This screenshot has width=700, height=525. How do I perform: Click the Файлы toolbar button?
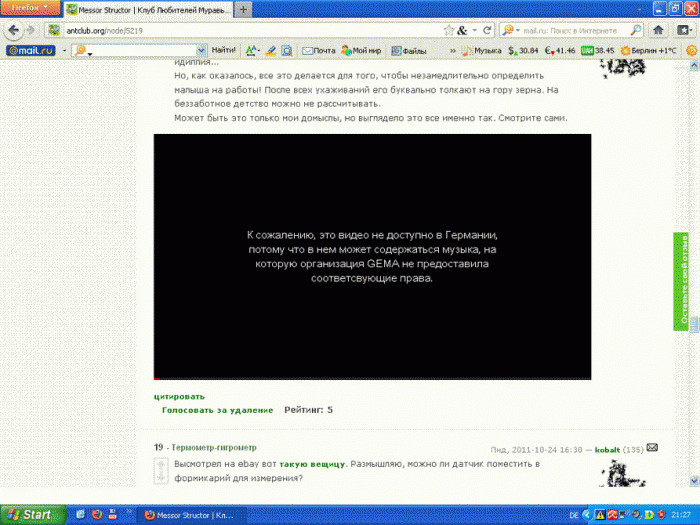click(409, 49)
